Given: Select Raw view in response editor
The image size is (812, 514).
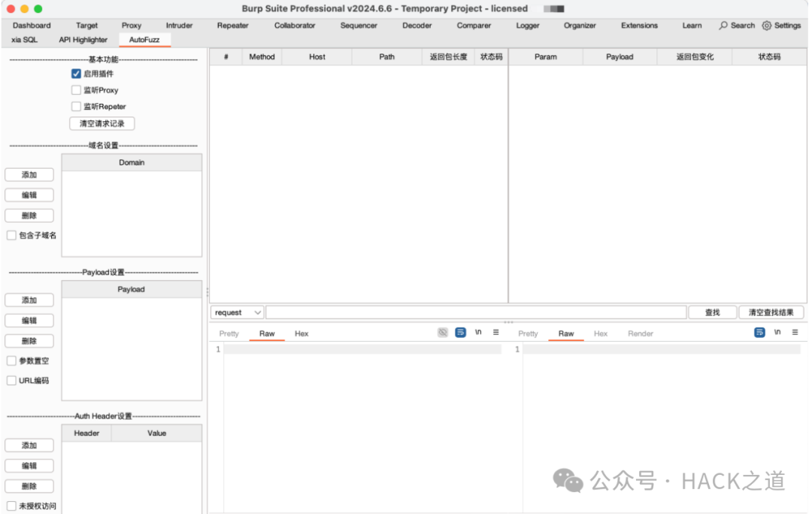Looking at the screenshot, I should (x=566, y=333).
